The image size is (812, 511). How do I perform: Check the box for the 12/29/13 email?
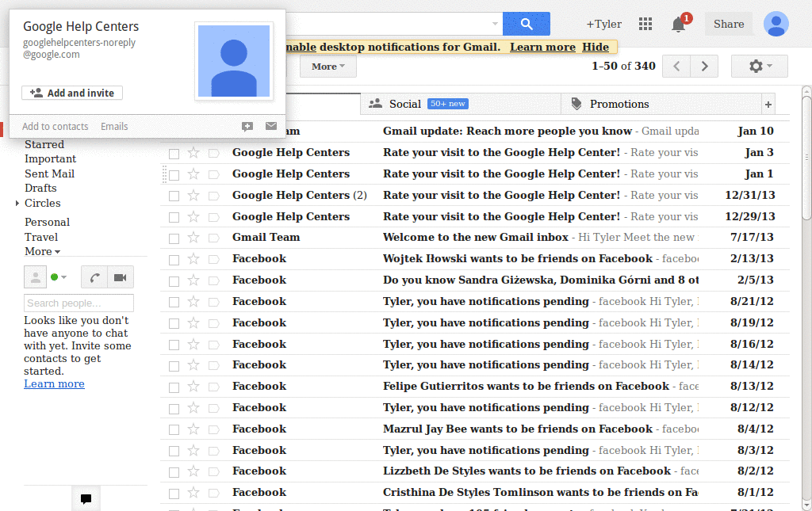(x=174, y=217)
